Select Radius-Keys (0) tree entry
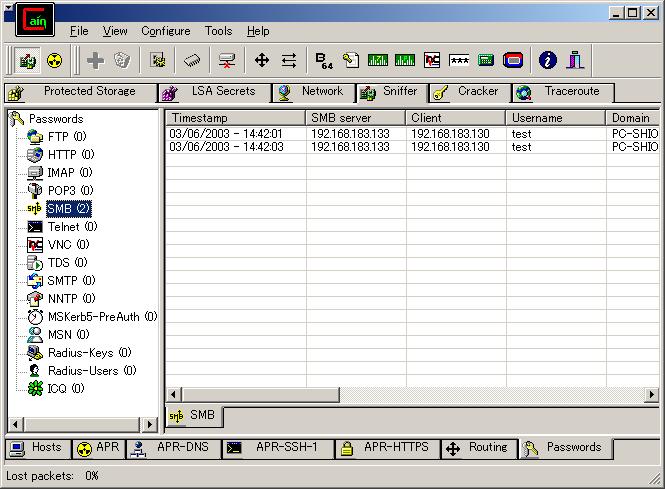The height and width of the screenshot is (489, 665). (x=89, y=353)
